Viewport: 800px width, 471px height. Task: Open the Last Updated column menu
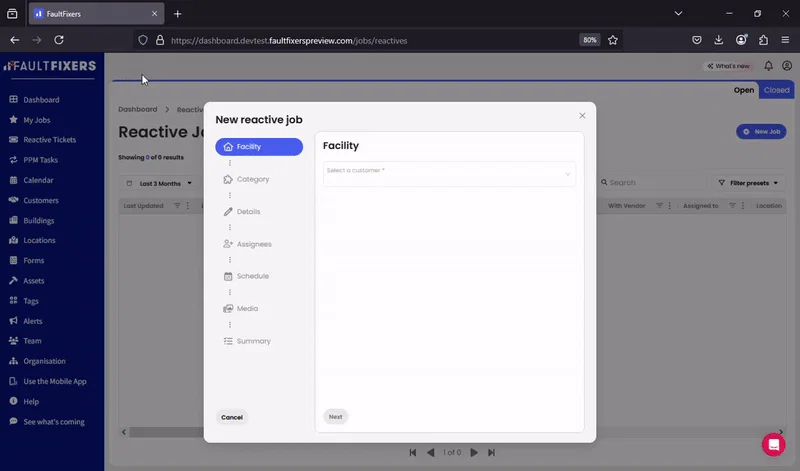(188, 206)
